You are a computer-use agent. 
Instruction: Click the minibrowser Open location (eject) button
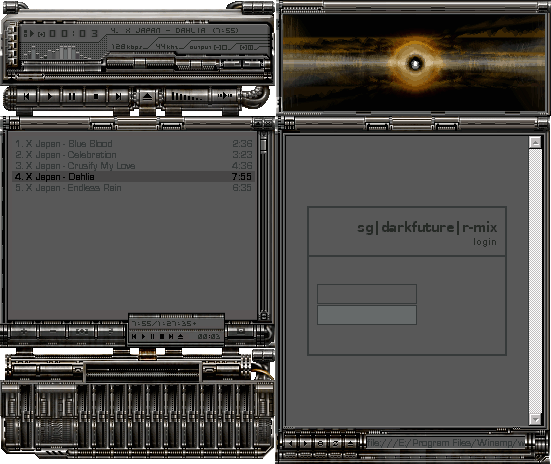[350, 444]
